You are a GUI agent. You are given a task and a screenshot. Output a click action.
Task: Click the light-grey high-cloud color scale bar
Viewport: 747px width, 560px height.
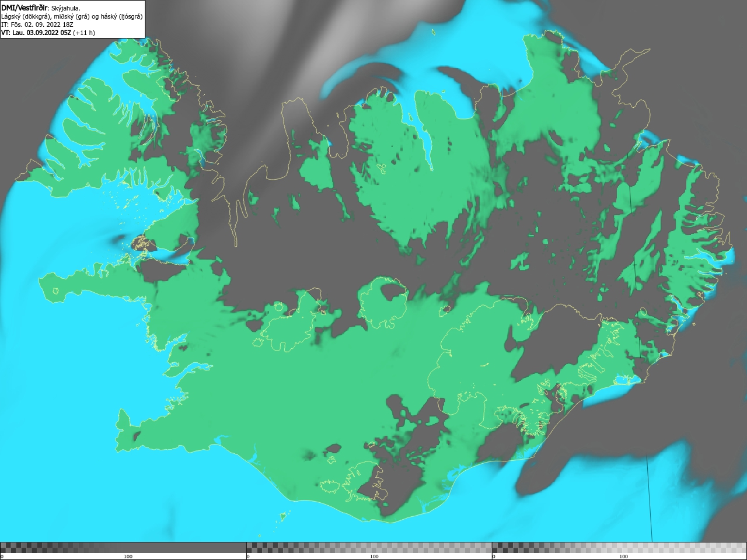point(619,548)
